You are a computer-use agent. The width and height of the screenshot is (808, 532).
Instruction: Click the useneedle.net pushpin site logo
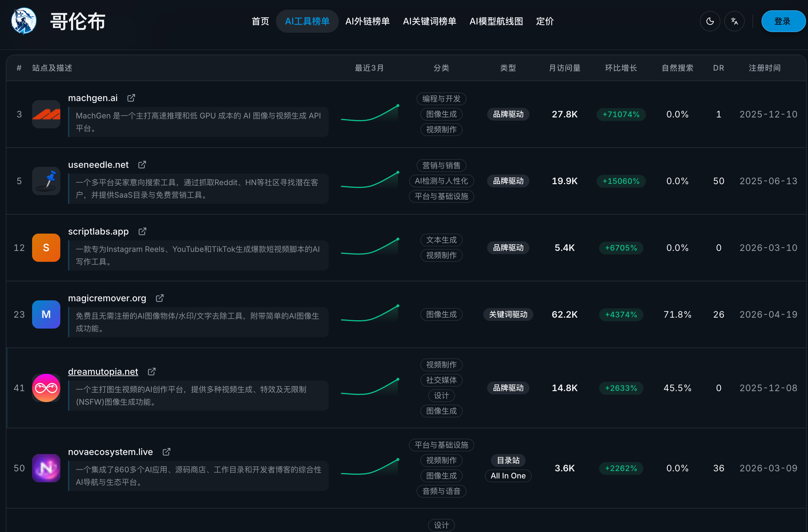[46, 181]
